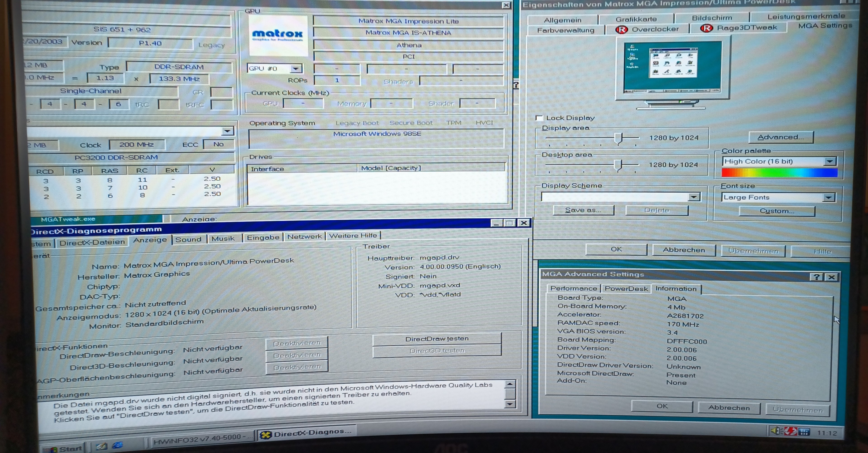Viewport: 868px width, 453px height.
Task: Click Abbrechen in the MGA Advanced Settings dialog
Action: [x=729, y=408]
